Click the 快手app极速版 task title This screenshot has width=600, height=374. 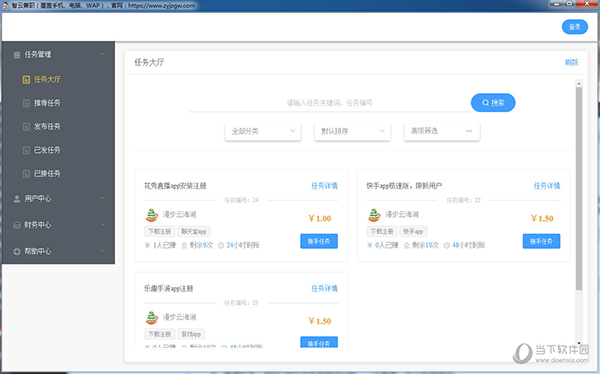404,186
